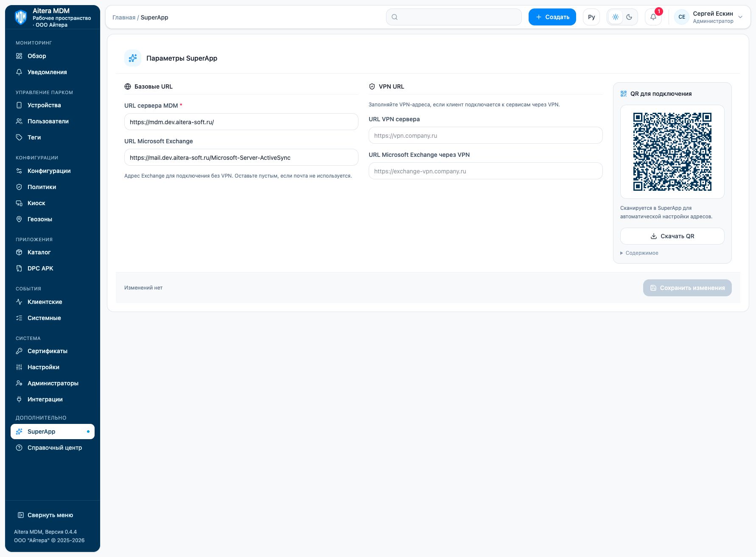
Task: Open Геозоны menu item
Action: (x=53, y=219)
